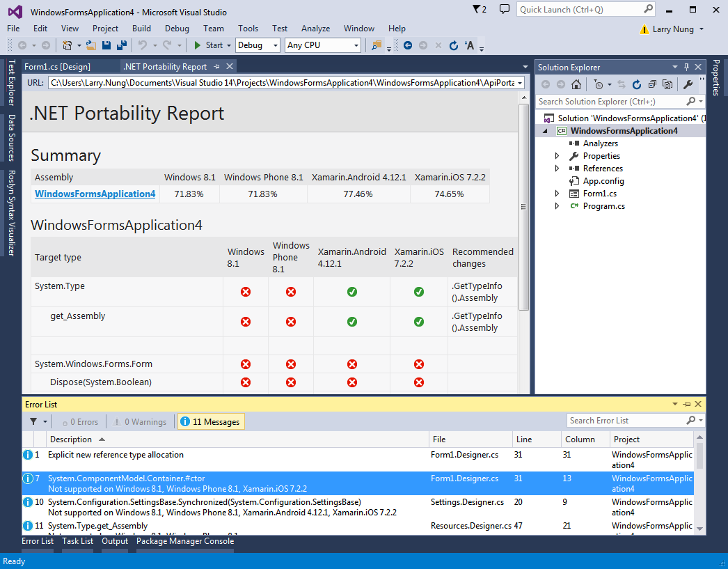Image resolution: width=728 pixels, height=569 pixels.
Task: Open the Data Sources side tab
Action: (12, 137)
